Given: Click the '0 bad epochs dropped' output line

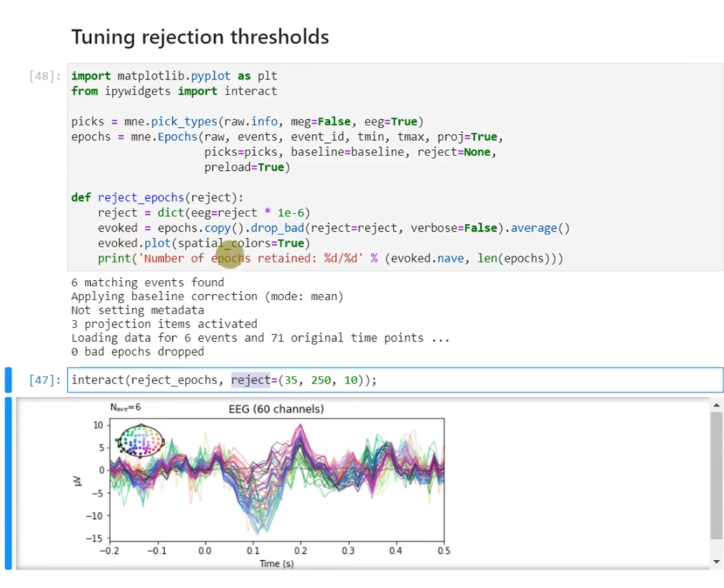Looking at the screenshot, I should point(137,351).
